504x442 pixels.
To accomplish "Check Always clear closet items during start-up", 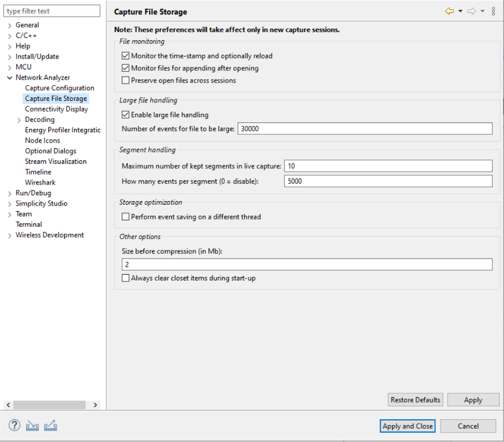I will coord(125,278).
